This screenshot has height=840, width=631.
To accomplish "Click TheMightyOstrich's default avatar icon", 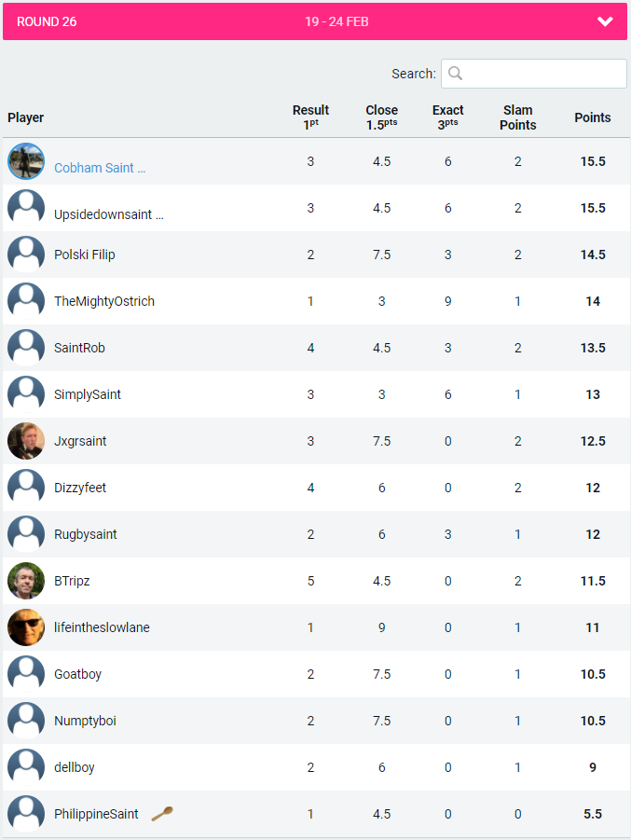I will pyautogui.click(x=26, y=301).
